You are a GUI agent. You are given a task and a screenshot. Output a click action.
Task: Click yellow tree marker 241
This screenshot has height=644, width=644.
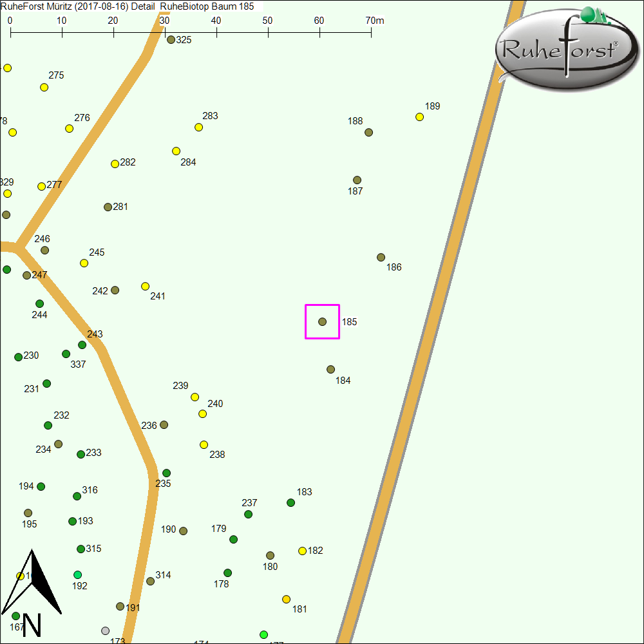point(145,287)
